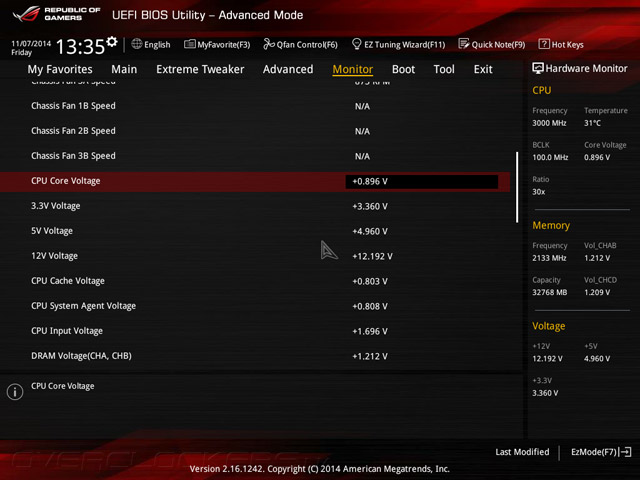
Task: Click English language selector text
Action: 157,44
